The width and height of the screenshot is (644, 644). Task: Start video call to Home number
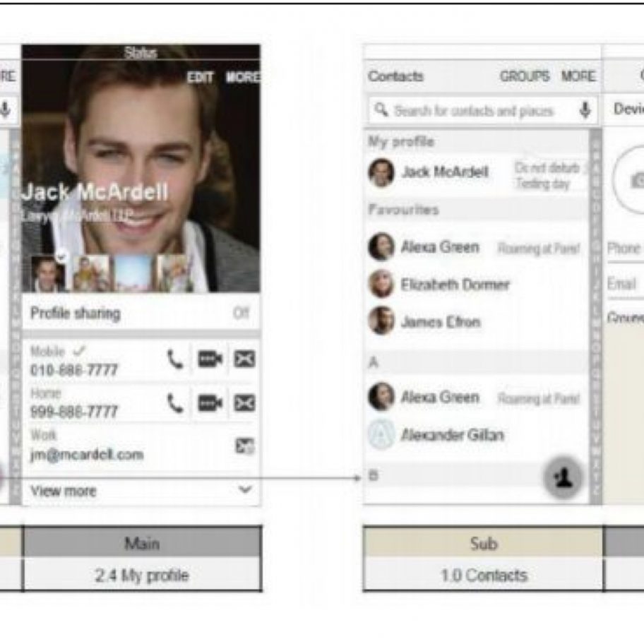tap(210, 402)
